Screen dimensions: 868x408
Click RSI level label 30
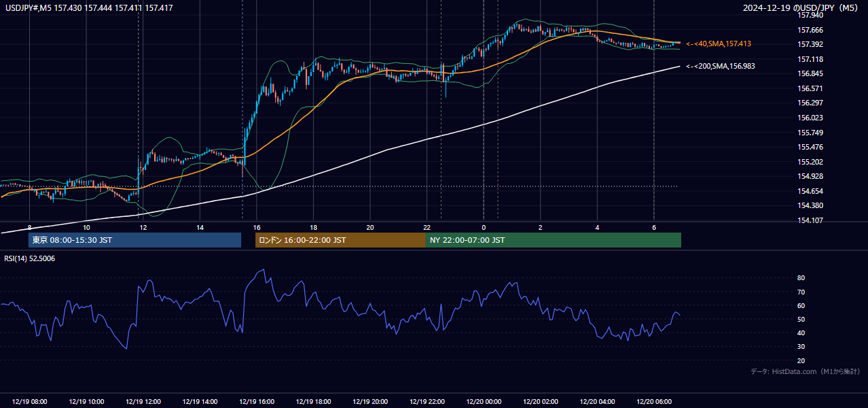(801, 347)
